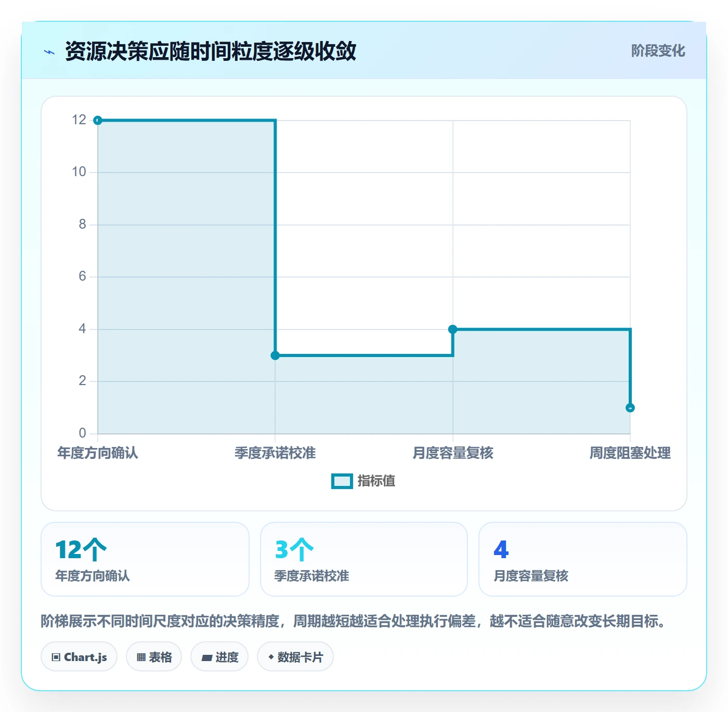Click the lightning bolt icon beside the title
Screen dimensions: 728x712
point(49,52)
